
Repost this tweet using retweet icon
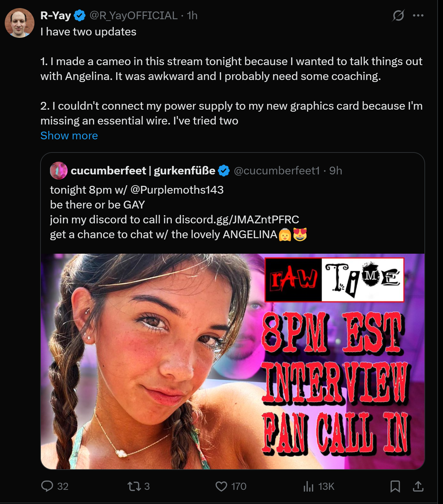tap(134, 486)
